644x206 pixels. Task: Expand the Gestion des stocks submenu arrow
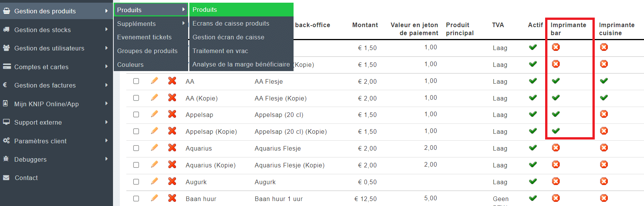click(107, 29)
